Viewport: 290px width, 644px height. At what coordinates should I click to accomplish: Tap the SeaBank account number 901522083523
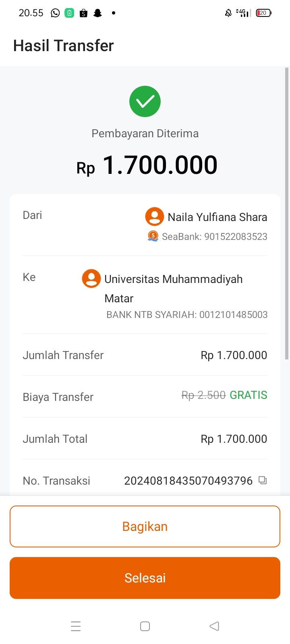coord(236,237)
